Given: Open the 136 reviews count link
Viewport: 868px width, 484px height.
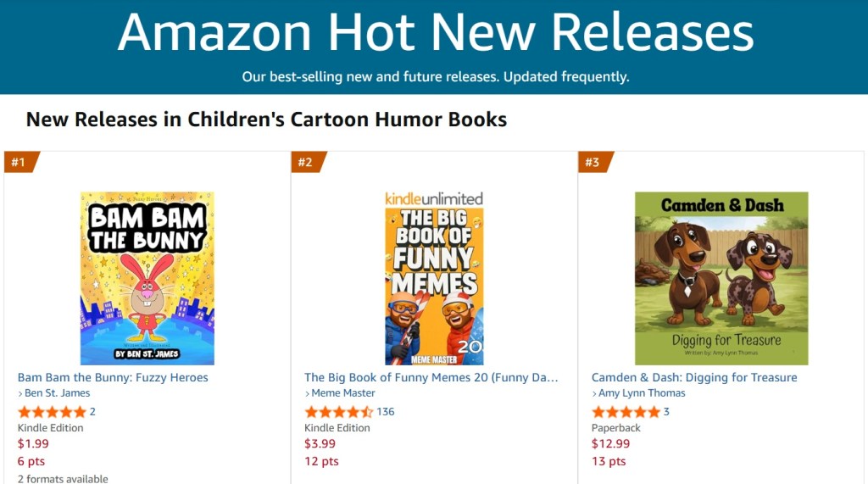Looking at the screenshot, I should coord(386,412).
